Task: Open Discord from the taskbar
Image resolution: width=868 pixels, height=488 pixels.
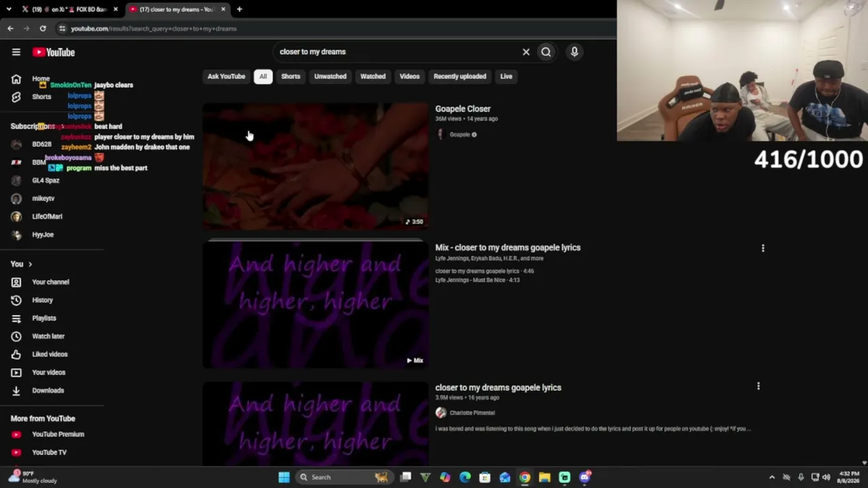Action: [585, 477]
